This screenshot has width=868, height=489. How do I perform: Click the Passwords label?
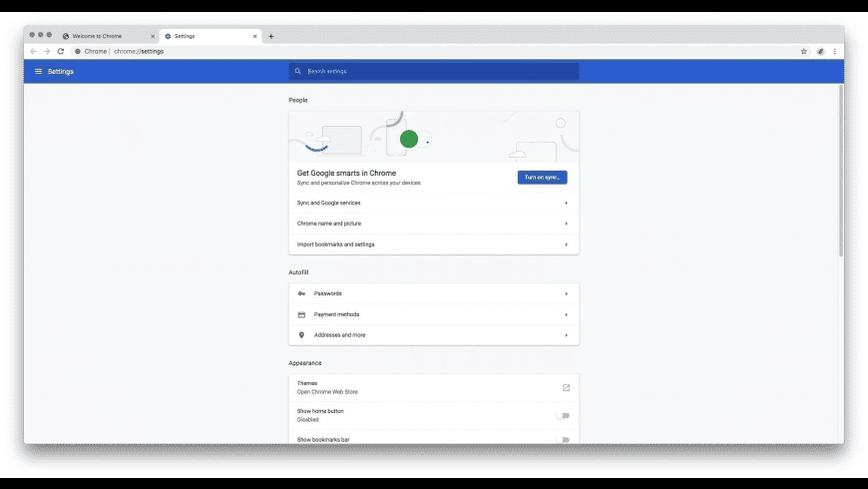[x=327, y=293]
